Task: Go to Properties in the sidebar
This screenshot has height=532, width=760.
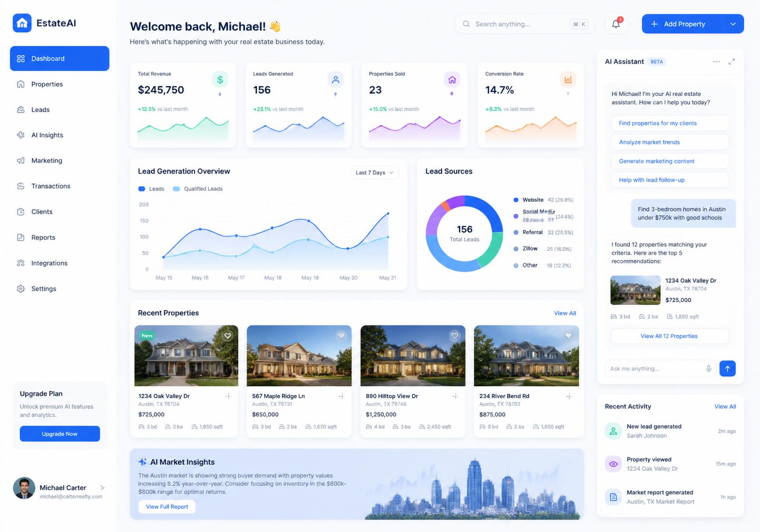Action: (59, 84)
